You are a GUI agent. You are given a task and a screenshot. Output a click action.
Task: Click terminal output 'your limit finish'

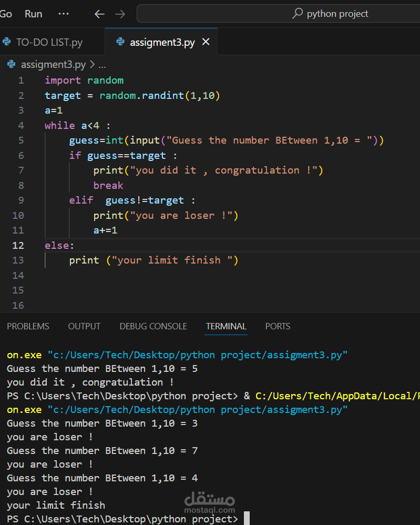(56, 505)
